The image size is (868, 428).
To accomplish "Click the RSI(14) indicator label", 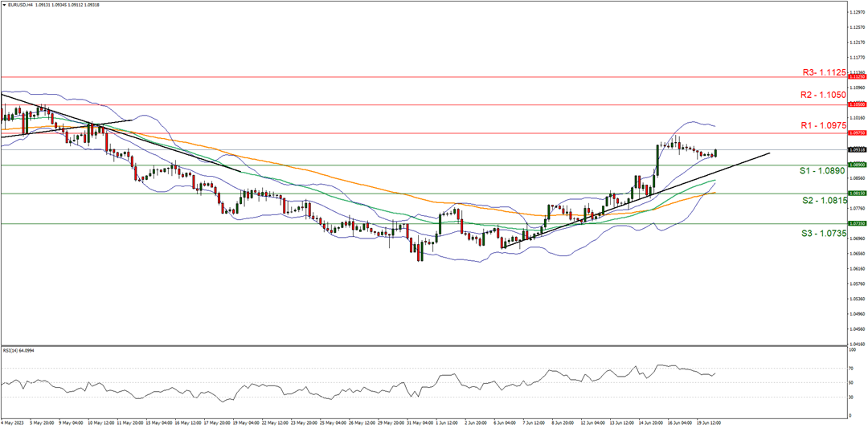I will [16, 350].
